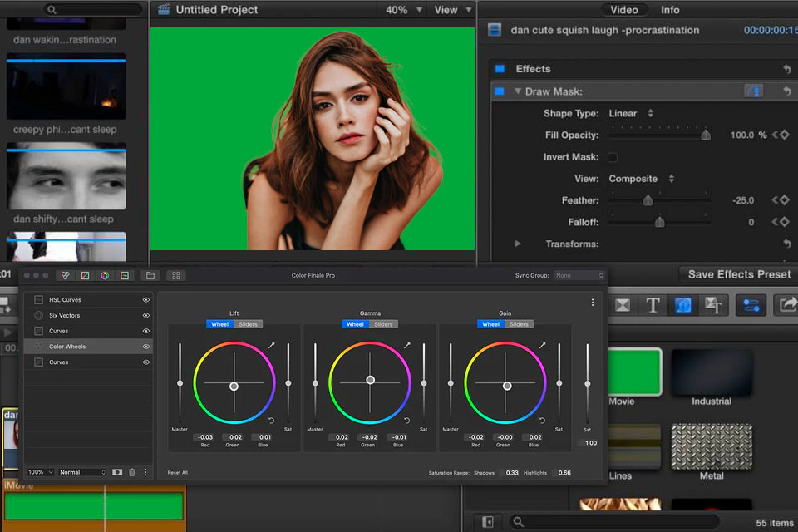798x532 pixels.
Task: Select the Color Wheels layer row
Action: 89,347
